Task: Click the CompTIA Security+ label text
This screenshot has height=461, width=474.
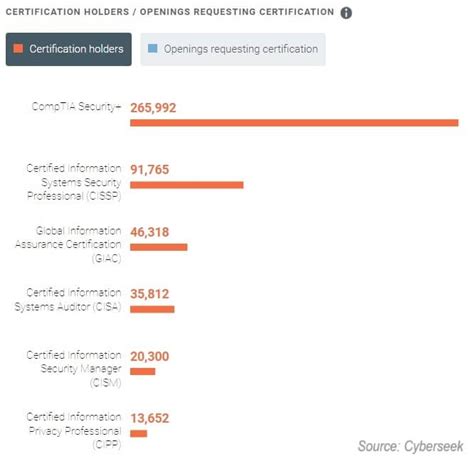Action: pyautogui.click(x=76, y=107)
